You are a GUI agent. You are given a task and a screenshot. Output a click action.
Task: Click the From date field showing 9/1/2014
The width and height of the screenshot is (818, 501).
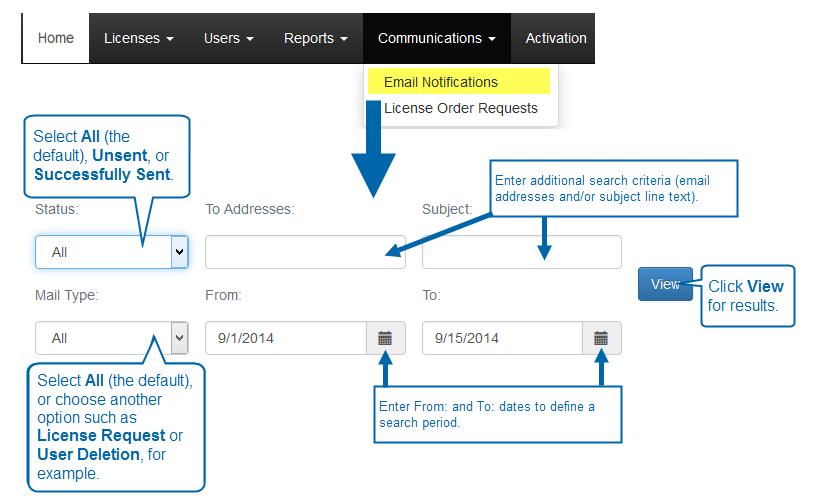tap(285, 338)
